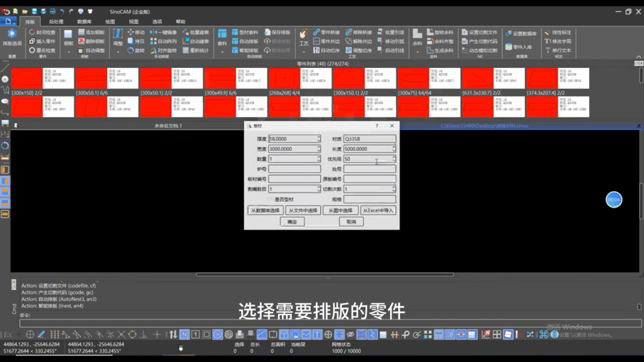Image resolution: width=644 pixels, height=362 pixels.
Task: Run 封闭检查 closed-contour check
Action: pos(42,32)
